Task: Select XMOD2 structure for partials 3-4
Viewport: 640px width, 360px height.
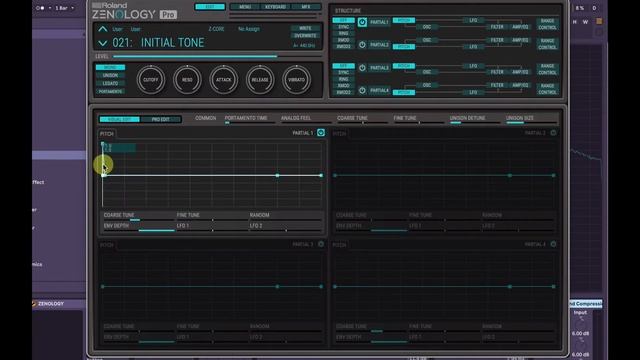Action: [343, 92]
